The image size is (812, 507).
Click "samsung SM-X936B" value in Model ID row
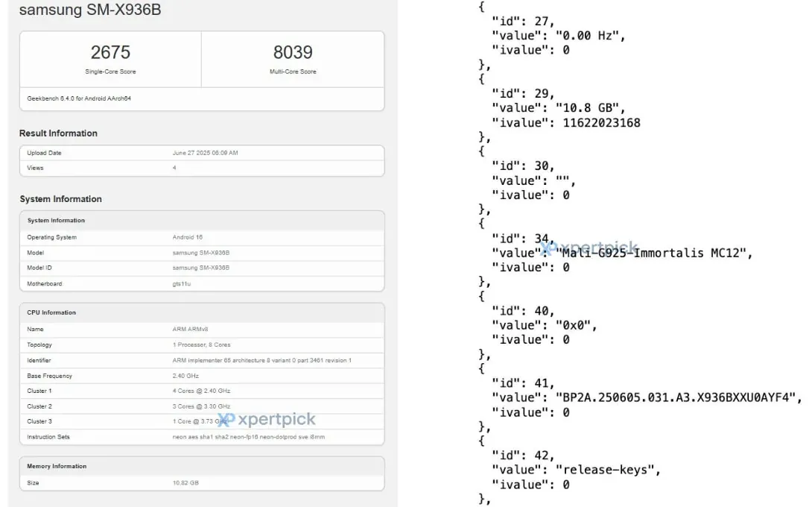[x=201, y=268]
